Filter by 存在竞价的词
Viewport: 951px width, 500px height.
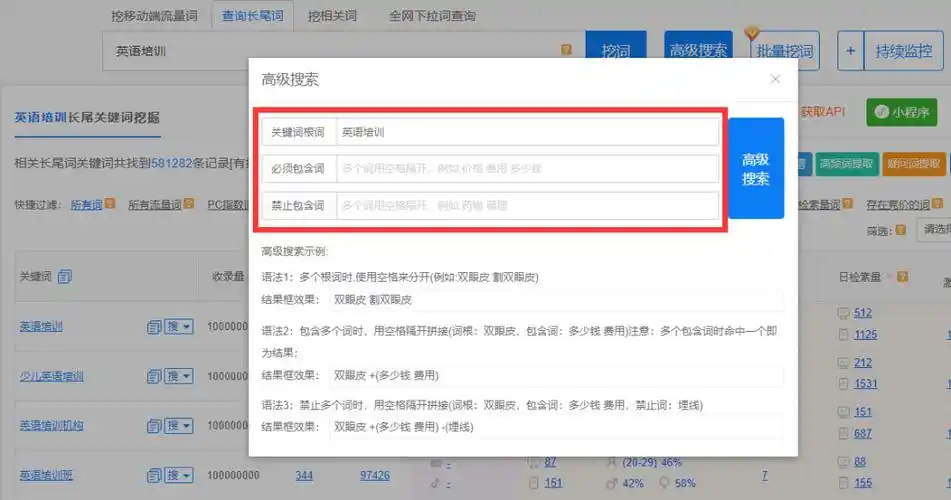click(x=898, y=205)
